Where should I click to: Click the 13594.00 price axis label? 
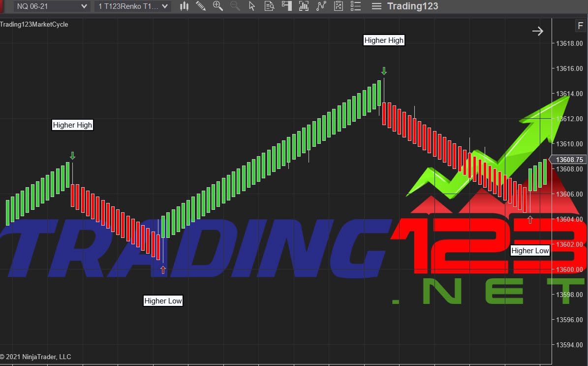569,345
